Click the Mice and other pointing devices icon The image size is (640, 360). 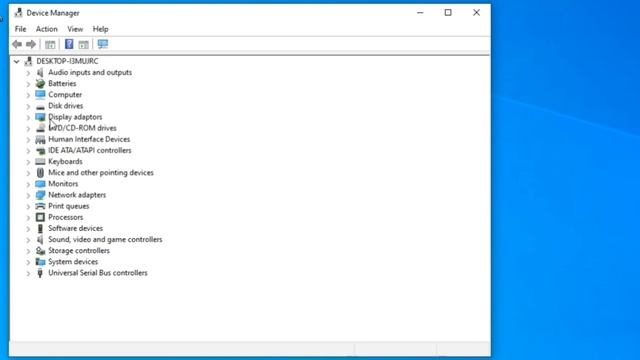pyautogui.click(x=40, y=173)
